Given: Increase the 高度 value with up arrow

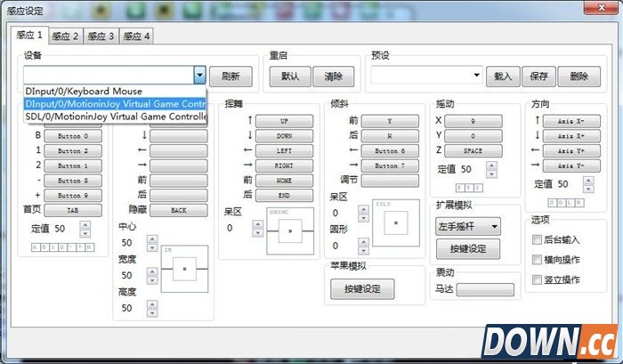Looking at the screenshot, I should coord(152,304).
